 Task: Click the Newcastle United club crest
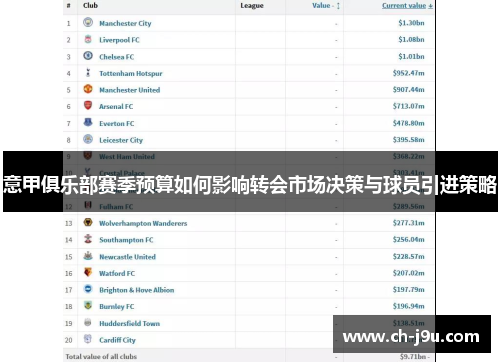88,256
